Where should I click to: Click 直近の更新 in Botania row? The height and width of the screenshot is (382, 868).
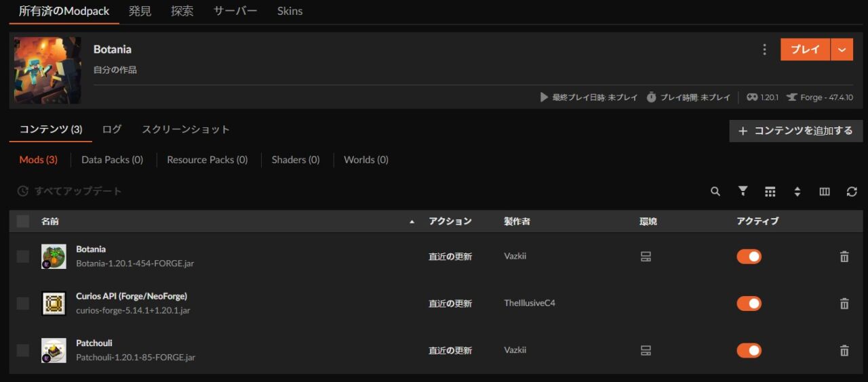click(x=450, y=257)
